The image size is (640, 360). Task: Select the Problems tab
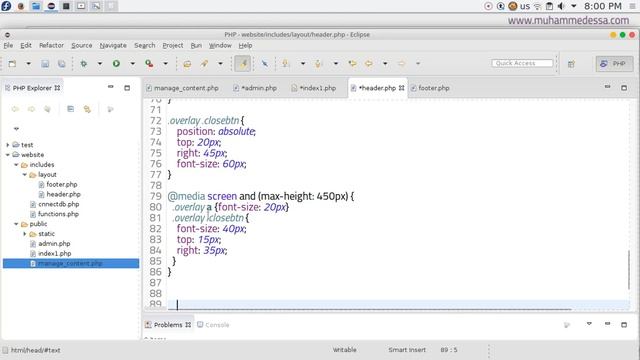pyautogui.click(x=168, y=325)
